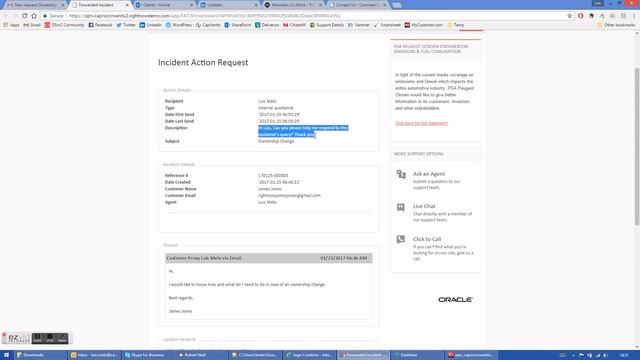Open the Support Details bookmark
The width and height of the screenshot is (640, 360).
(327, 25)
